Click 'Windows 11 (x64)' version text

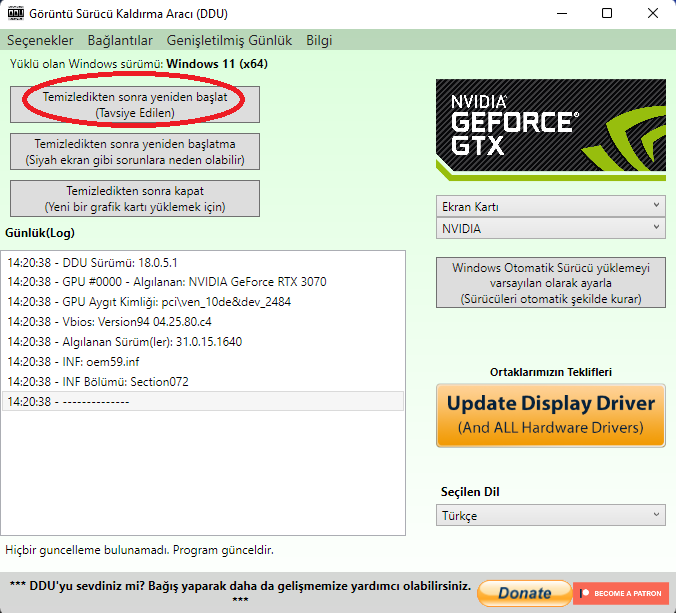tap(217, 64)
